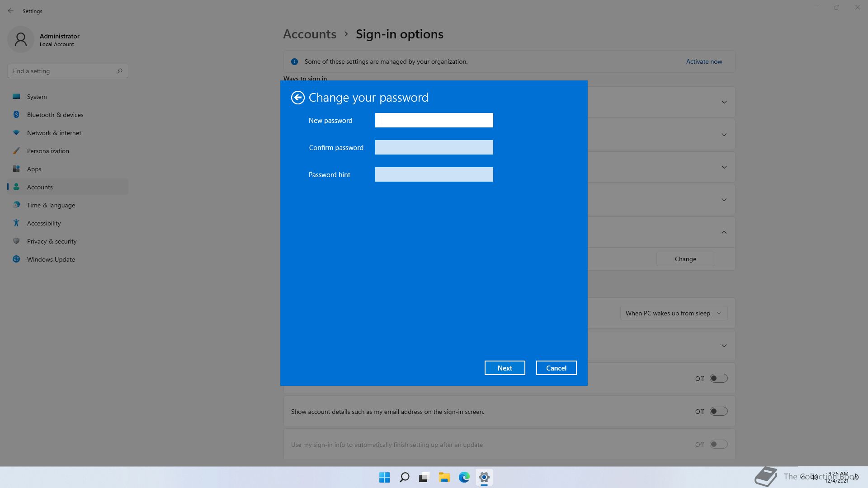The image size is (868, 488).
Task: Click the Windows Start button
Action: tap(384, 477)
